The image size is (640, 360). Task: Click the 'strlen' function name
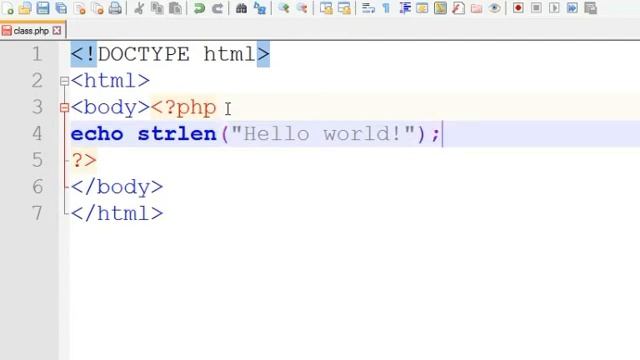(177, 134)
